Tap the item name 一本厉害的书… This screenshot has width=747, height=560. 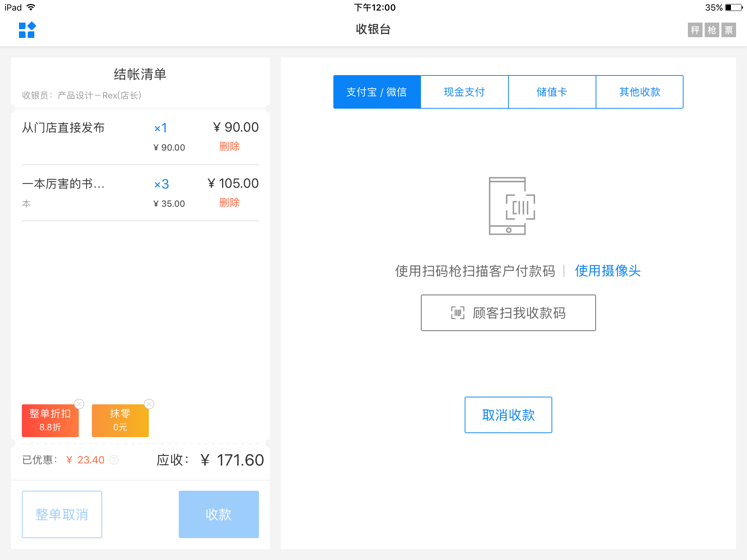coord(63,184)
